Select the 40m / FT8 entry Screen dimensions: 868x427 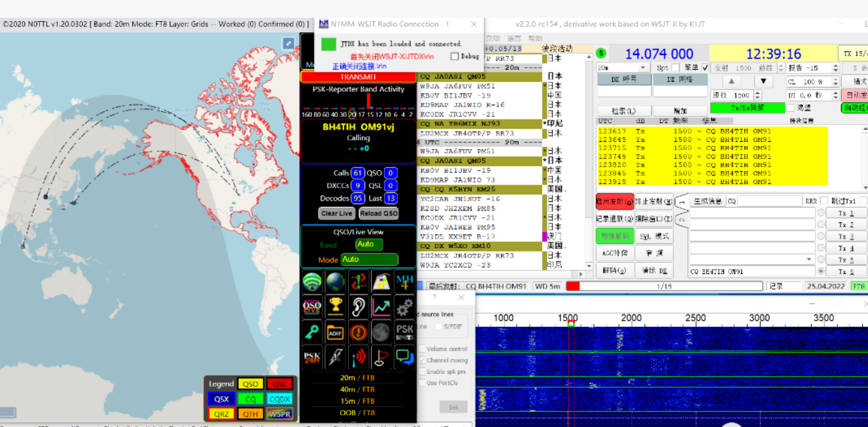click(357, 389)
